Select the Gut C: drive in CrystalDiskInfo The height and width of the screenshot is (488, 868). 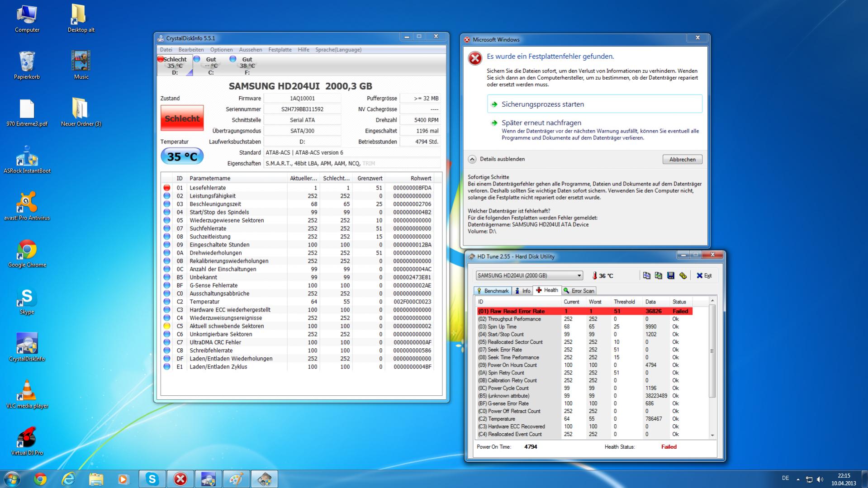[x=211, y=66]
